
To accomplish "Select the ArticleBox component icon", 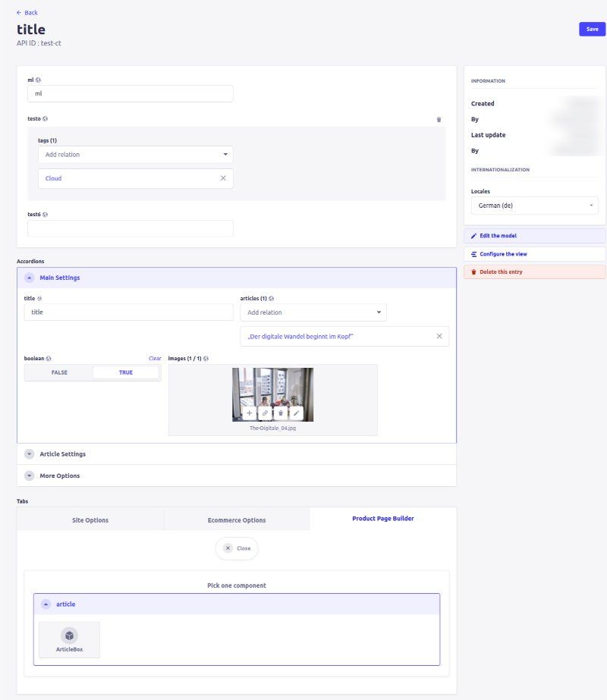I will [x=69, y=635].
